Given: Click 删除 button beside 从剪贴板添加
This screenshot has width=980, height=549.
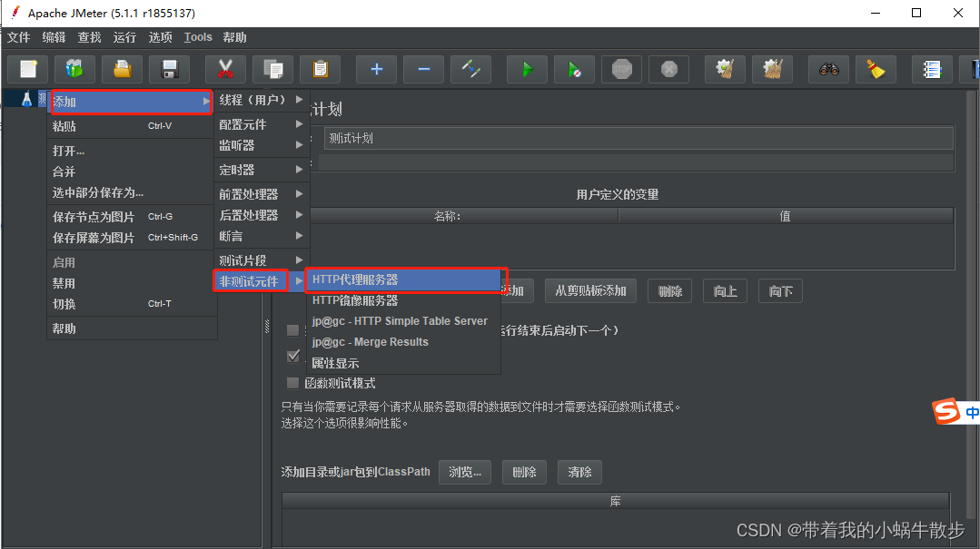Looking at the screenshot, I should tap(670, 291).
